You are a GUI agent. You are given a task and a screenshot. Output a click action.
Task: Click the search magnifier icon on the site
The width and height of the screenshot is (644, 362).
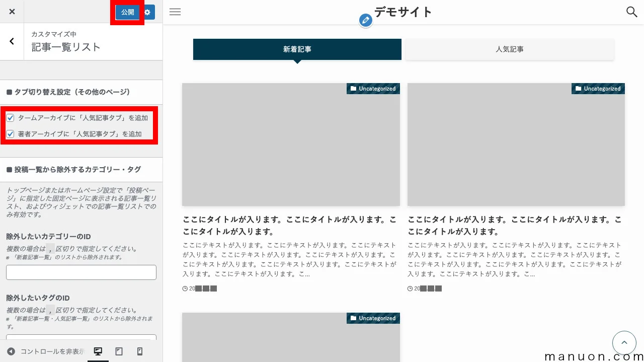(631, 12)
